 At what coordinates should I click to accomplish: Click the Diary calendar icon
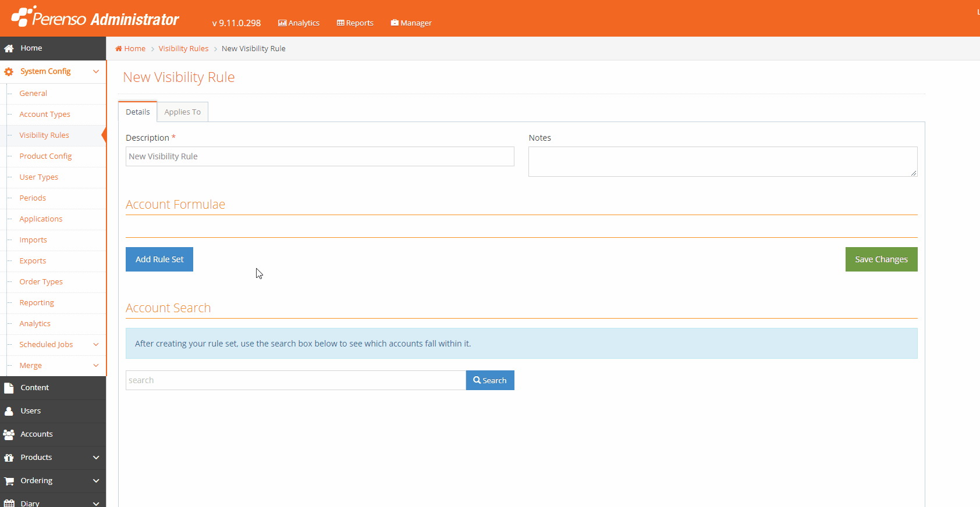pyautogui.click(x=9, y=503)
